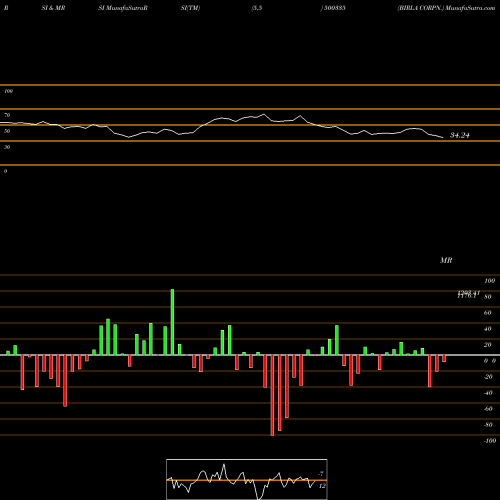
Task: Click the -20 label on MR axis
Action: pos(488,377)
